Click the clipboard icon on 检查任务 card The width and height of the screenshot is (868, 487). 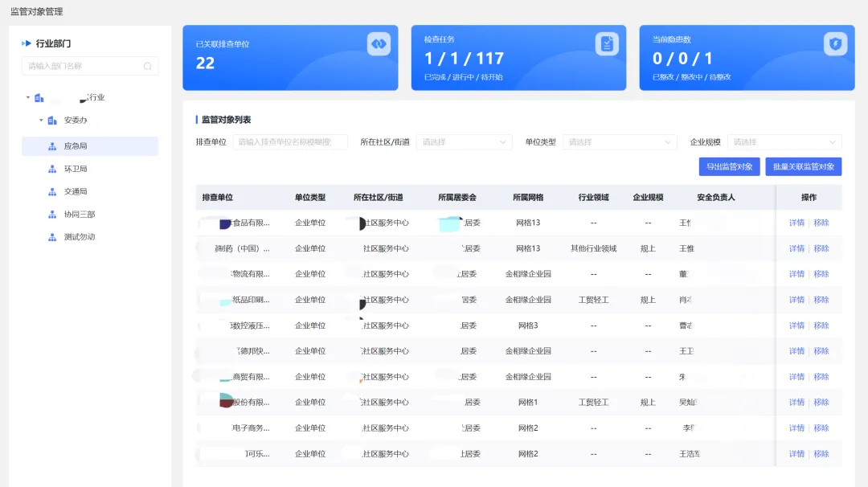tap(607, 43)
